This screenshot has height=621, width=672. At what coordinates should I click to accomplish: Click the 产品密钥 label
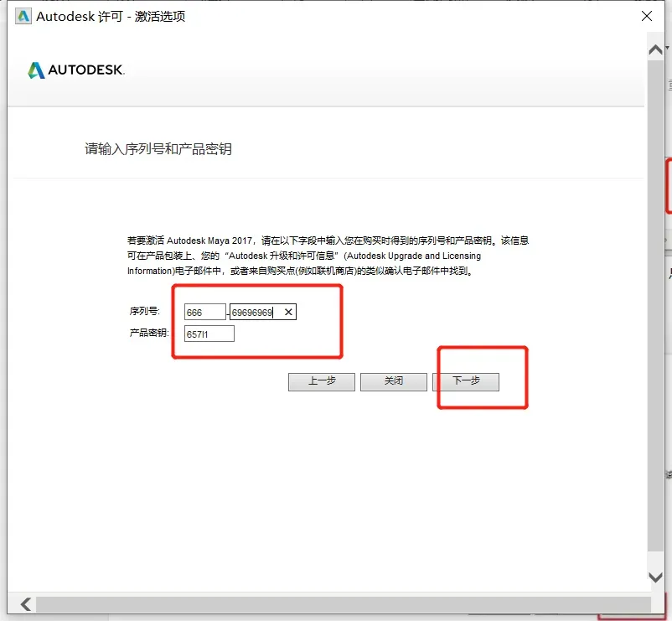pyautogui.click(x=149, y=333)
